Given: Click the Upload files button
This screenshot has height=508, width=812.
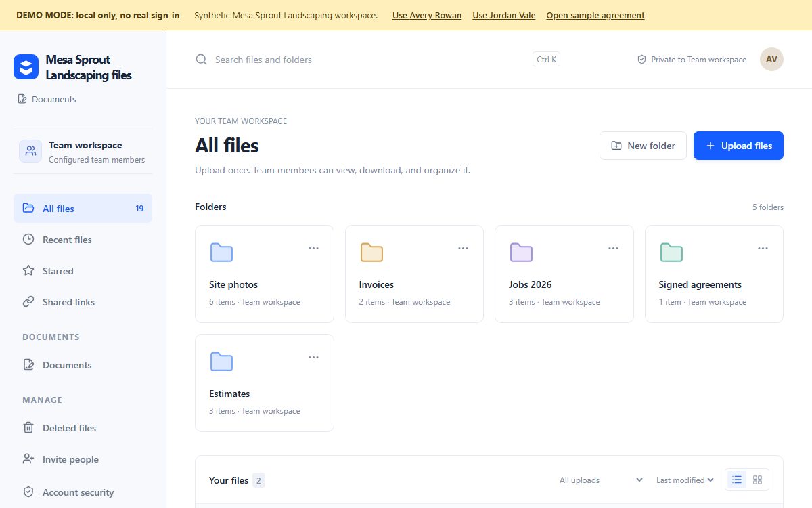Looking at the screenshot, I should click(738, 146).
